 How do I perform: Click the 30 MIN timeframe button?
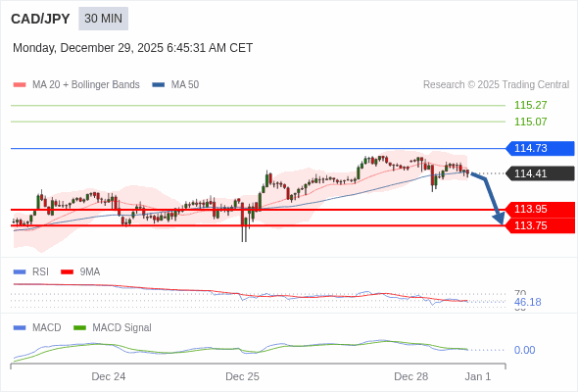pyautogui.click(x=103, y=19)
